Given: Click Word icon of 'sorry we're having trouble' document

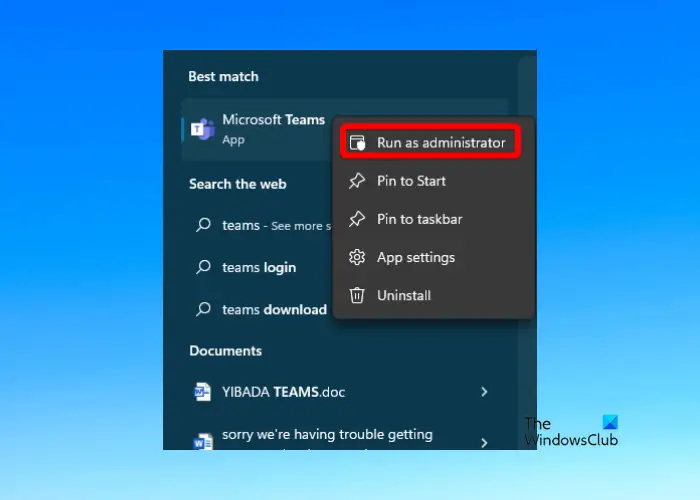Looking at the screenshot, I should tap(203, 442).
